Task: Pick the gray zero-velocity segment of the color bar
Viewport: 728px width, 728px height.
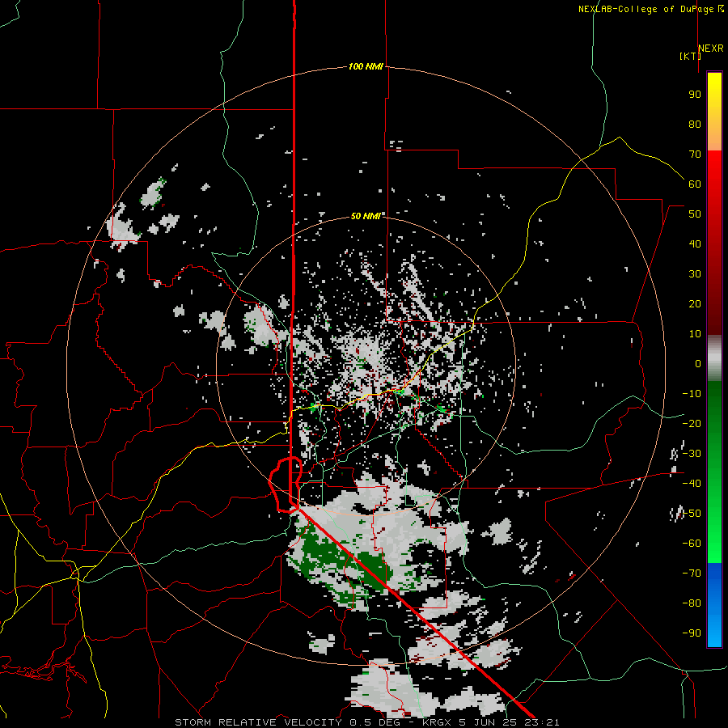Action: coord(714,358)
